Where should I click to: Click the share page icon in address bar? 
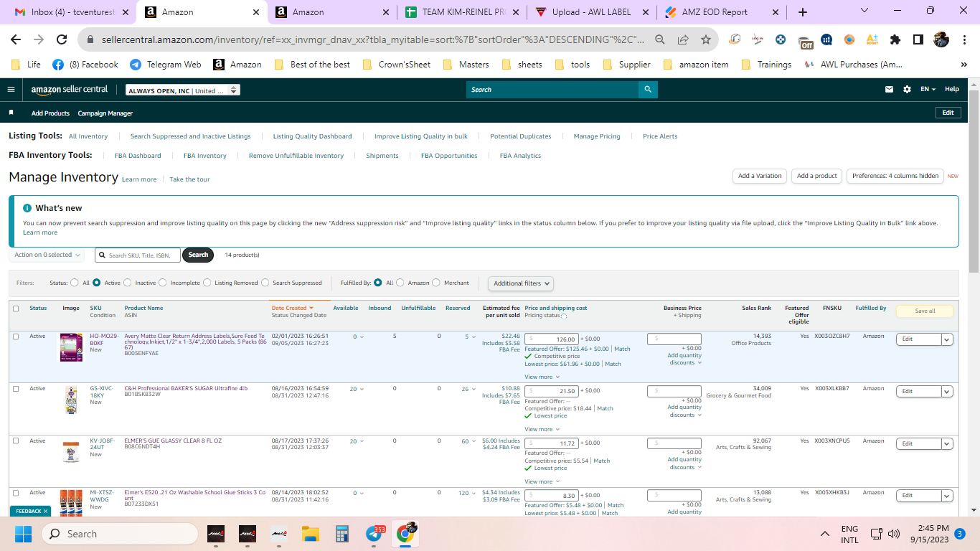(x=683, y=39)
